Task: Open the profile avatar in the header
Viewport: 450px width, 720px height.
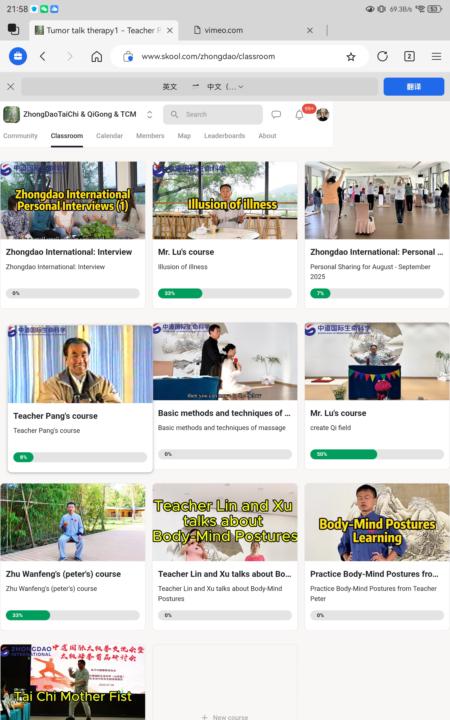Action: click(323, 115)
